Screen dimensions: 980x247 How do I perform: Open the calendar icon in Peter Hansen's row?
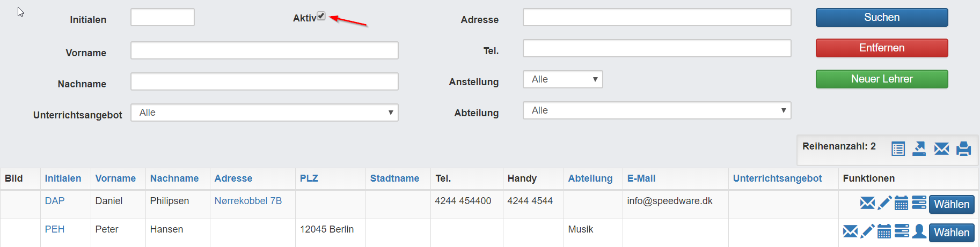884,231
